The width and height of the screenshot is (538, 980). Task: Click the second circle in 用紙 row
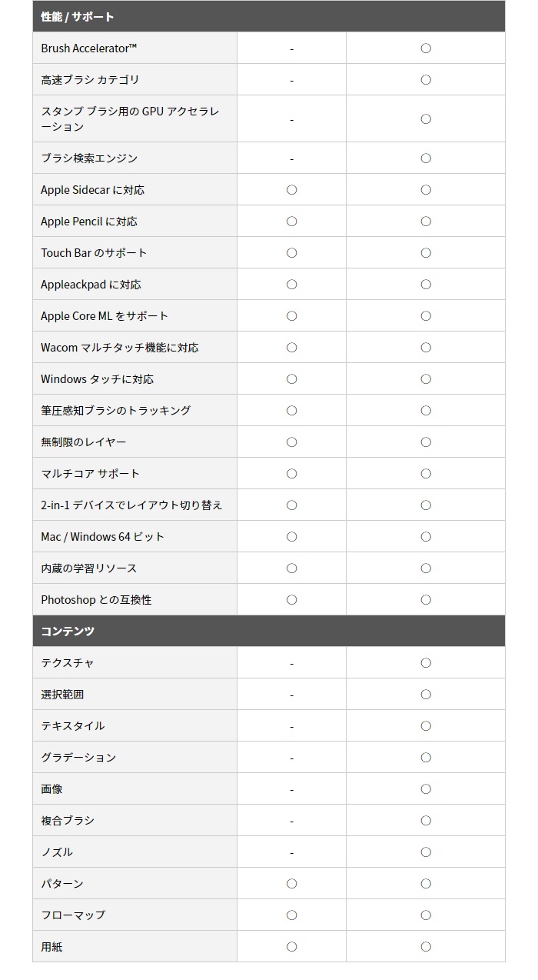pos(426,947)
